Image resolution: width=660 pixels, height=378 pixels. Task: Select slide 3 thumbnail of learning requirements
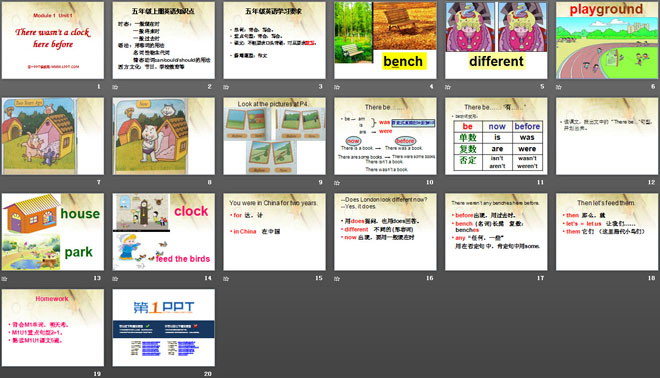[274, 40]
